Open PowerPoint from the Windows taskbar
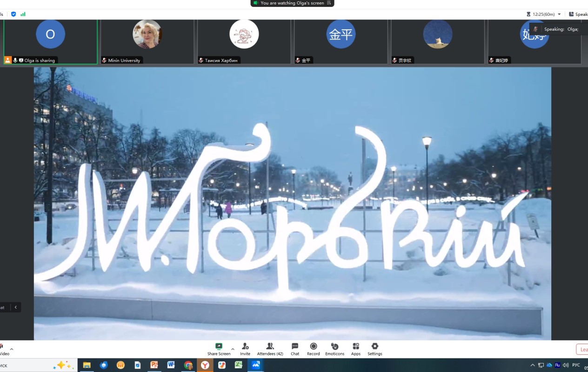 pos(154,365)
